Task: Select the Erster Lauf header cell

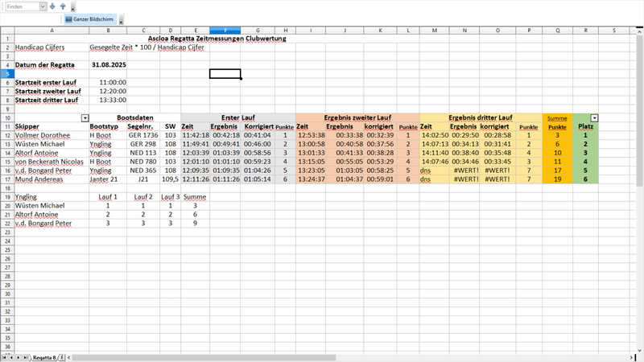Action: [x=238, y=117]
